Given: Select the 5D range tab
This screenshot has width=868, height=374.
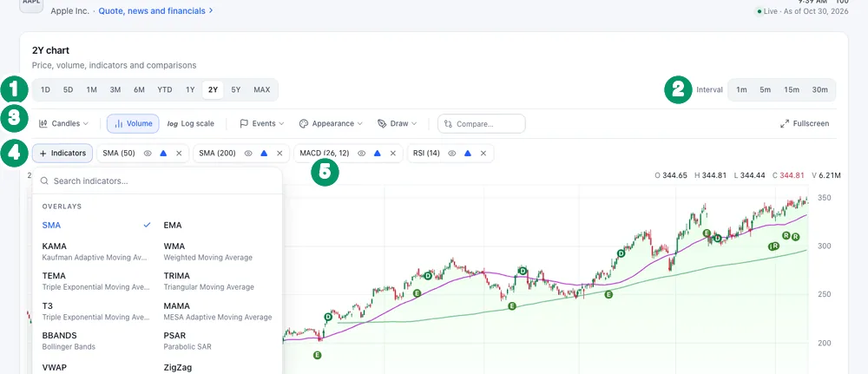Looking at the screenshot, I should (68, 89).
